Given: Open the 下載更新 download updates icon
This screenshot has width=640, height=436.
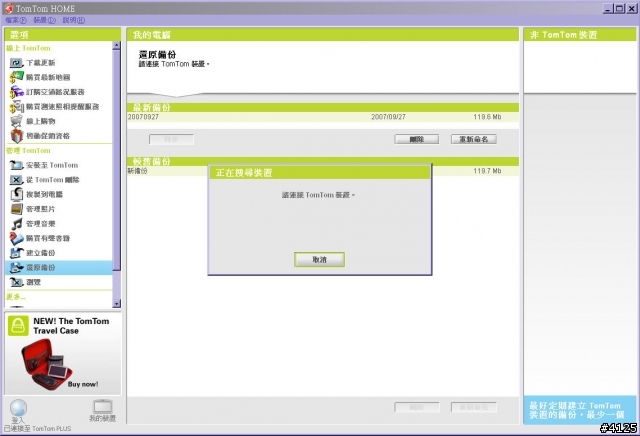Looking at the screenshot, I should (16, 63).
